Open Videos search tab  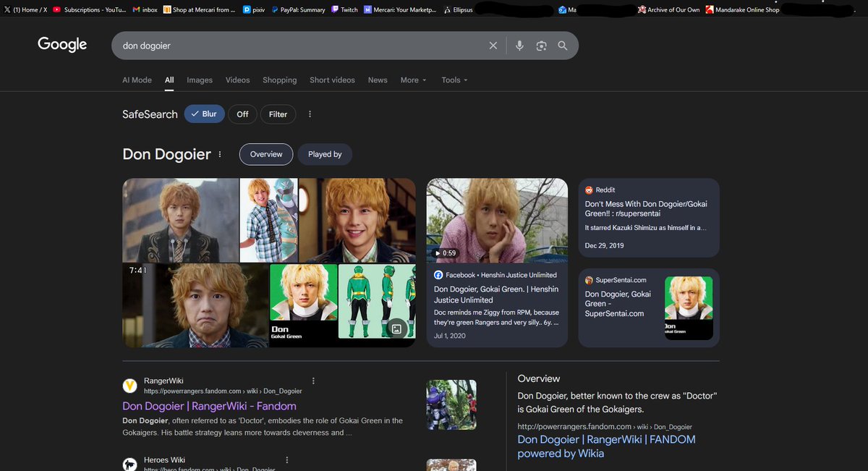[237, 80]
